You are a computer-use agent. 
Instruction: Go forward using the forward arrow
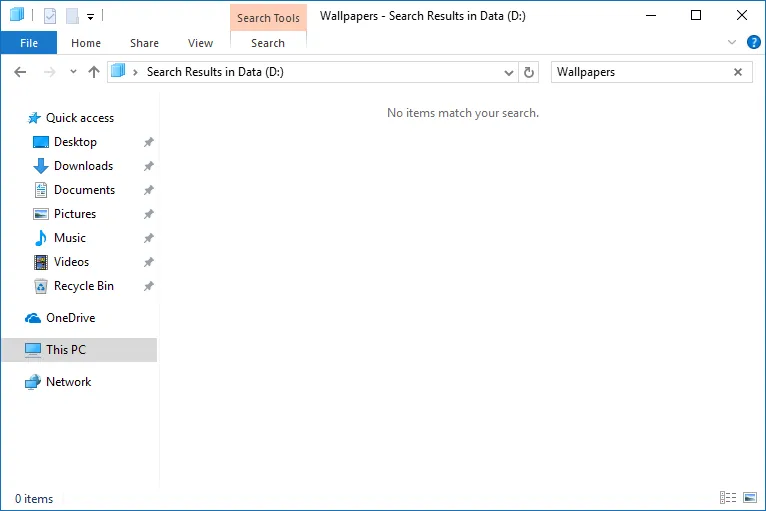(x=49, y=72)
